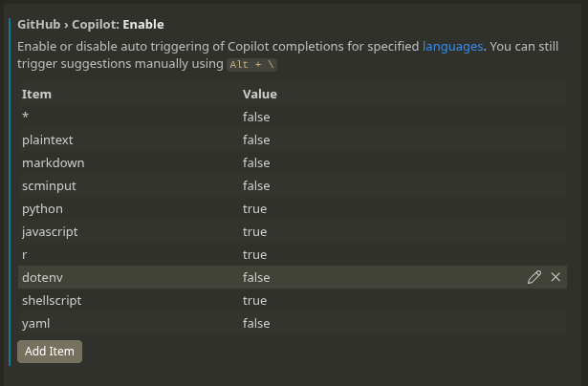Click the pencil edit icon on dotenv row

click(x=534, y=277)
